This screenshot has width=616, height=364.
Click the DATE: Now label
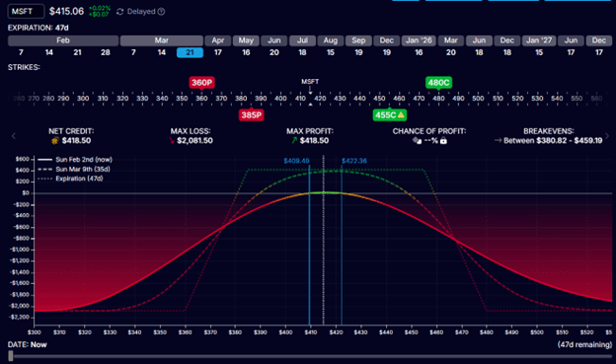tap(27, 344)
